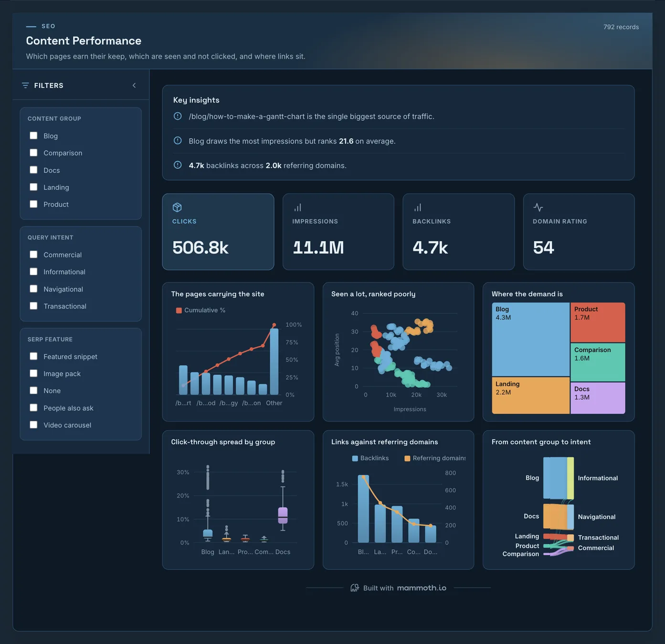Click the Backlinks legend swatch

[355, 458]
